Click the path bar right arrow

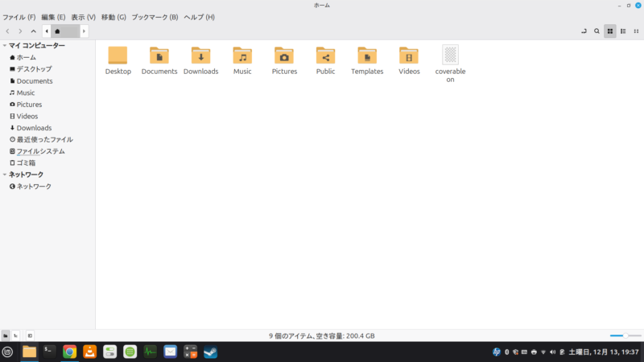point(84,31)
